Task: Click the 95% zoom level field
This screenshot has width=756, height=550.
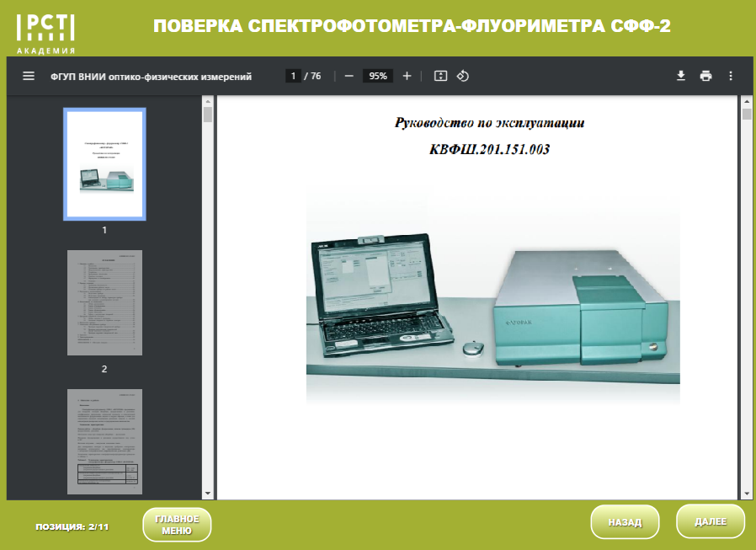Action: point(377,75)
